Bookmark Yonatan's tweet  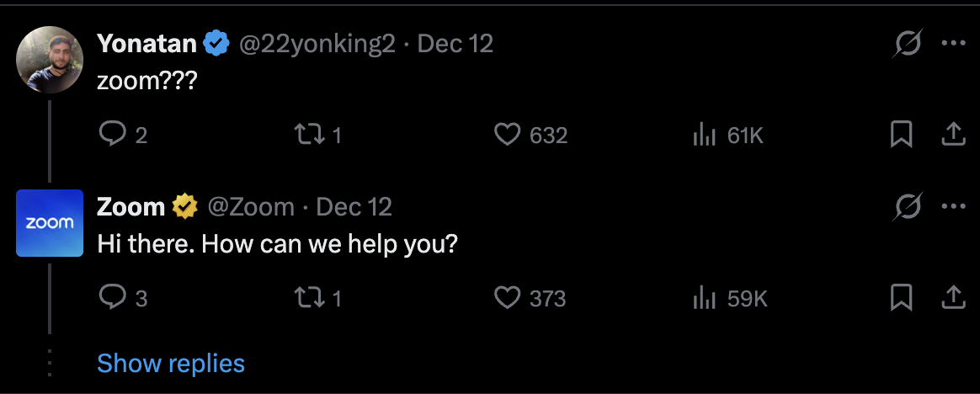pyautogui.click(x=901, y=135)
